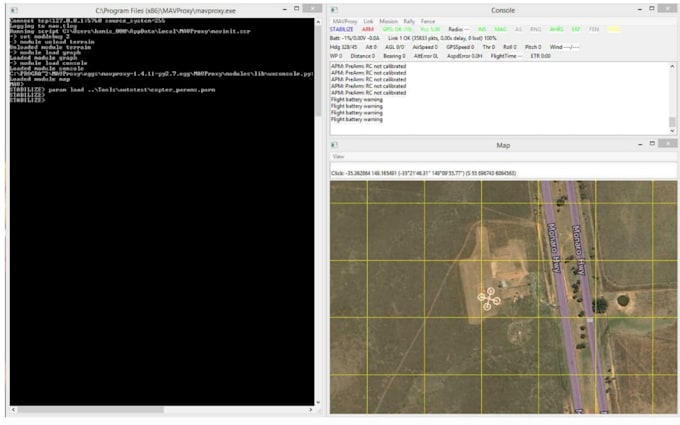
Task: Click the terminal horizontal scroll right arrow
Action: pyautogui.click(x=311, y=409)
